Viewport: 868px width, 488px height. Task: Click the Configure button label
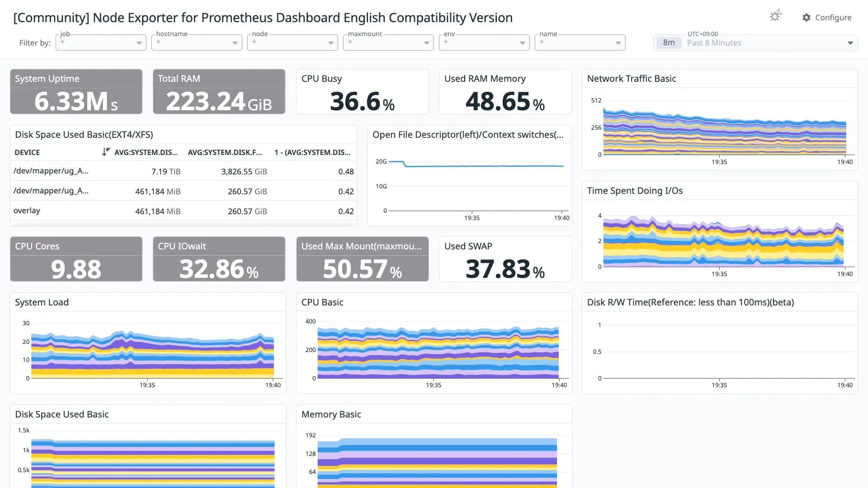click(x=833, y=17)
